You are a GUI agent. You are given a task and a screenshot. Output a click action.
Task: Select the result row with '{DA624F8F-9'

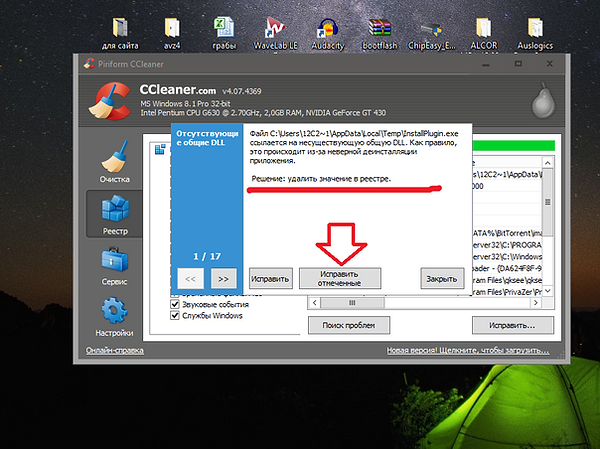pyautogui.click(x=507, y=268)
